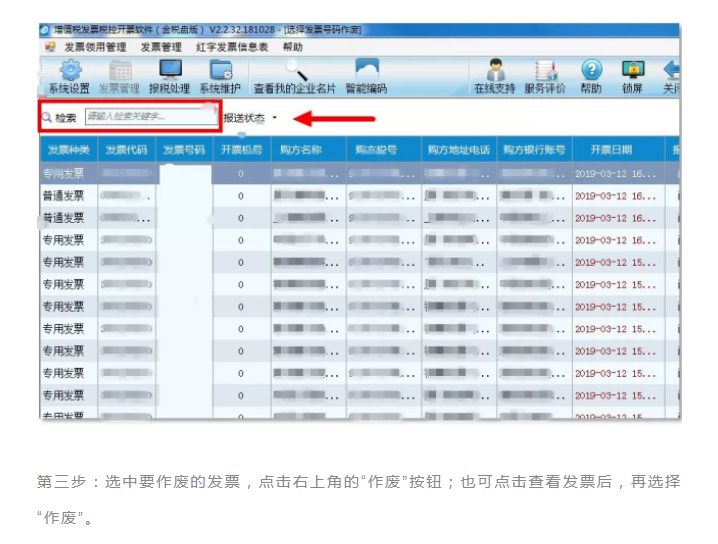This screenshot has width=718, height=544.
Task: Select the second 普通发票 row
Action: point(360,218)
